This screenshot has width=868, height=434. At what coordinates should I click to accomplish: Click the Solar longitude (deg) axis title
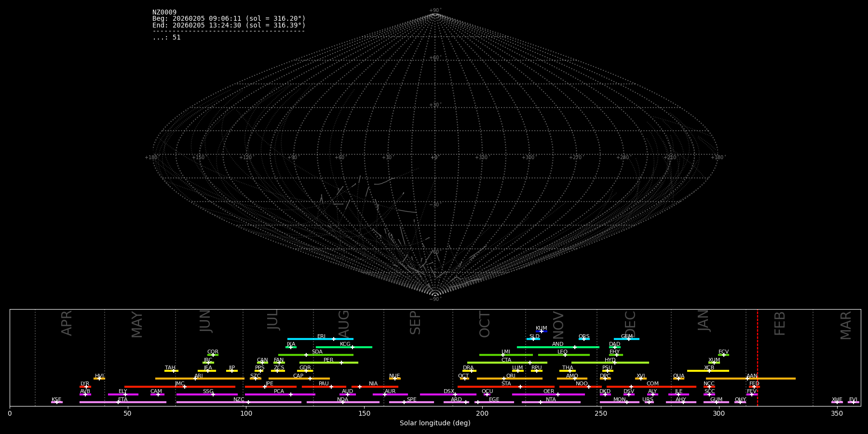tap(435, 423)
